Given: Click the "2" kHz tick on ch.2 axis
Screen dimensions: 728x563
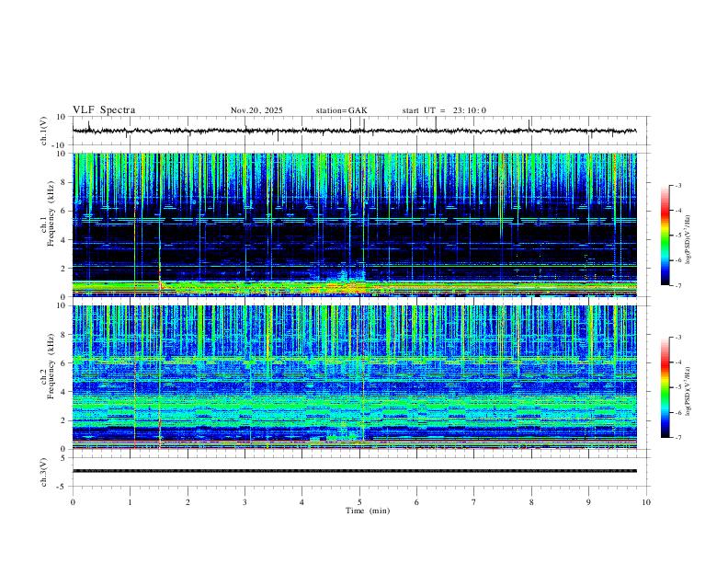Looking at the screenshot, I should 64,420.
